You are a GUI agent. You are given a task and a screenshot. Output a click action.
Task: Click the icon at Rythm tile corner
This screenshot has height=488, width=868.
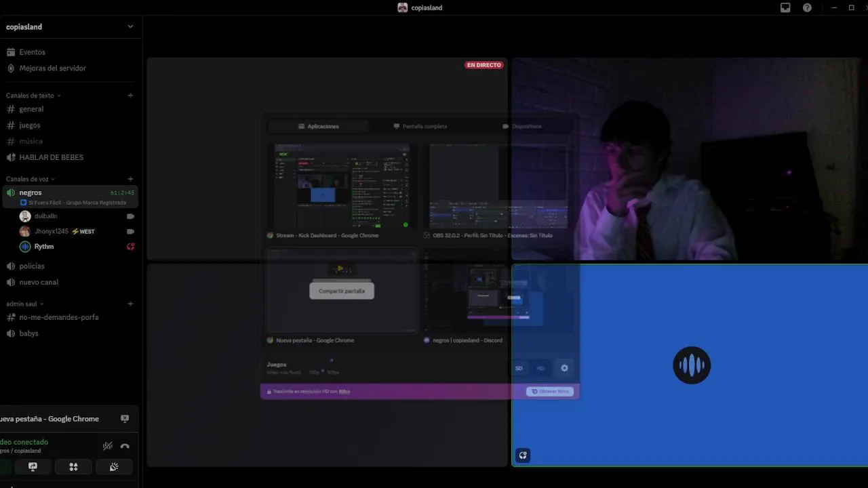coord(523,455)
